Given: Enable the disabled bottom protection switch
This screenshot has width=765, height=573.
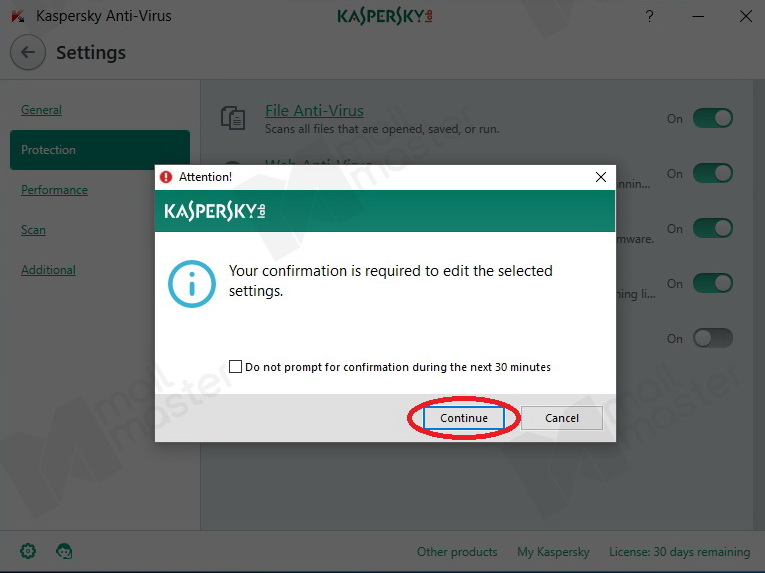Looking at the screenshot, I should (713, 338).
